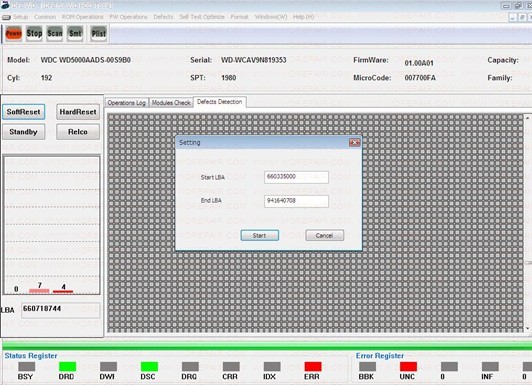Image resolution: width=532 pixels, height=385 pixels.
Task: Click the Relco button
Action: point(78,132)
